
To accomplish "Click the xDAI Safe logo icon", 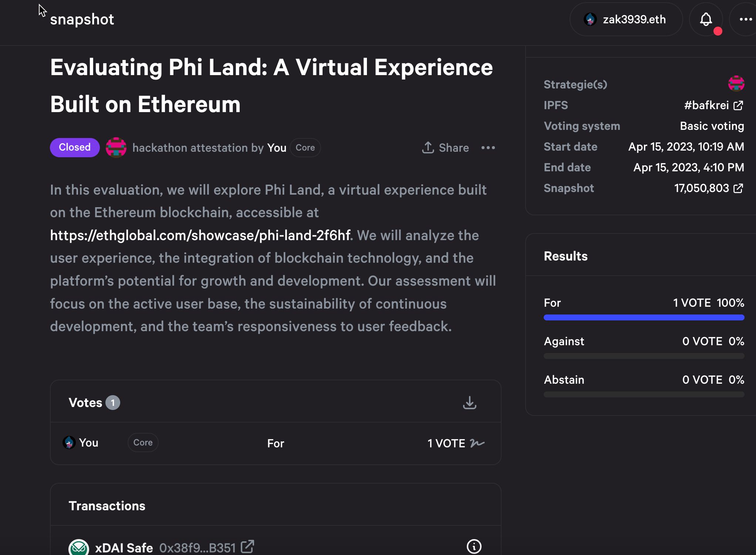I will (78, 548).
